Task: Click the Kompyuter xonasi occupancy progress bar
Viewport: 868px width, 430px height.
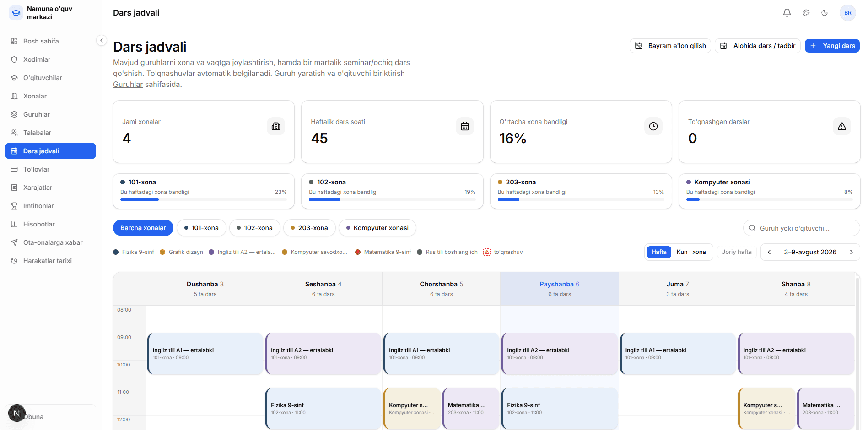Action: (770, 199)
